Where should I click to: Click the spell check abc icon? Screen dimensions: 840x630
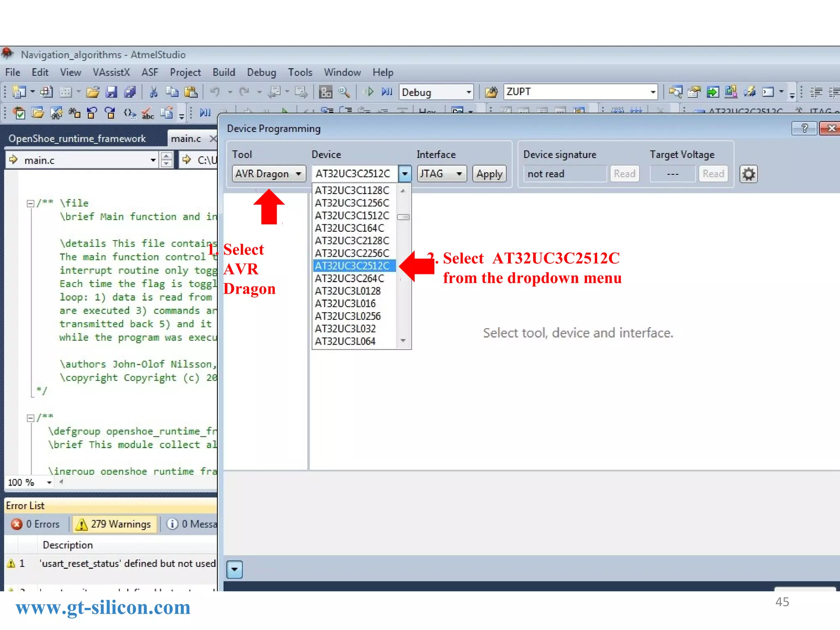coord(148,113)
